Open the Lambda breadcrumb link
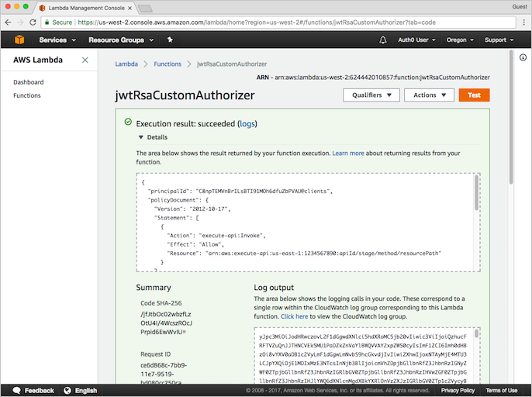The image size is (532, 397). pyautogui.click(x=126, y=64)
